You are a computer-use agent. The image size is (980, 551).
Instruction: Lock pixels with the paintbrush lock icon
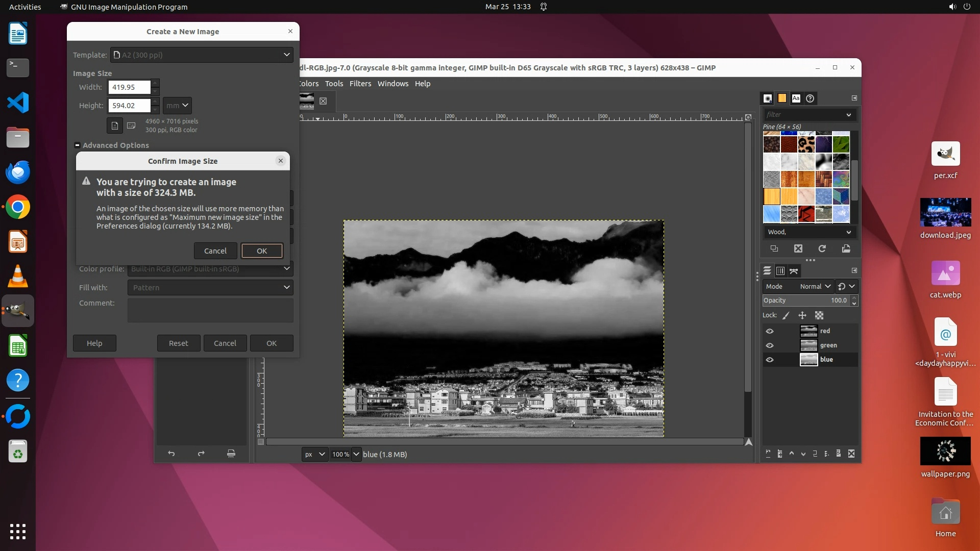tap(786, 315)
